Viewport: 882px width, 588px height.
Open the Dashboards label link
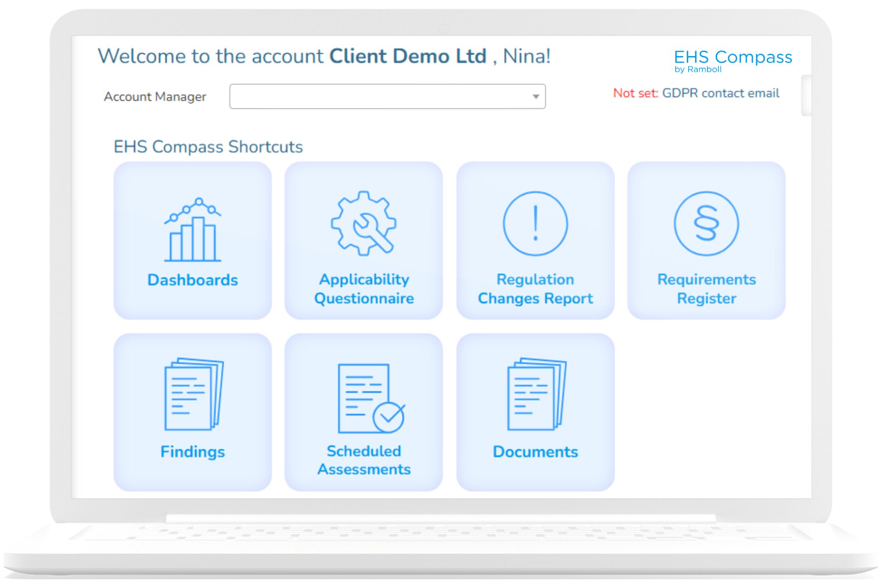(192, 280)
